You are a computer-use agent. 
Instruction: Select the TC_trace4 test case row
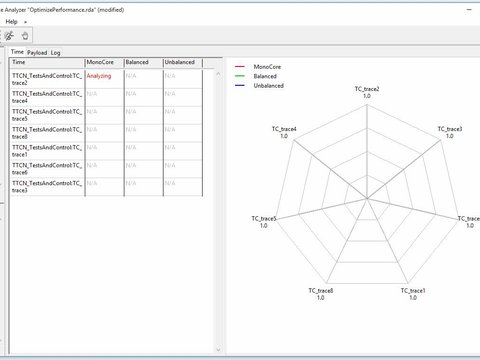coord(106,97)
